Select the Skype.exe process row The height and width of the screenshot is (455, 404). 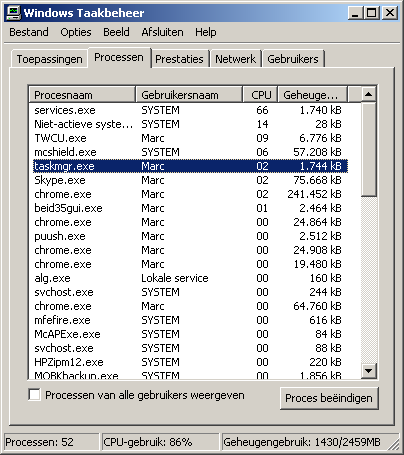tap(190, 180)
